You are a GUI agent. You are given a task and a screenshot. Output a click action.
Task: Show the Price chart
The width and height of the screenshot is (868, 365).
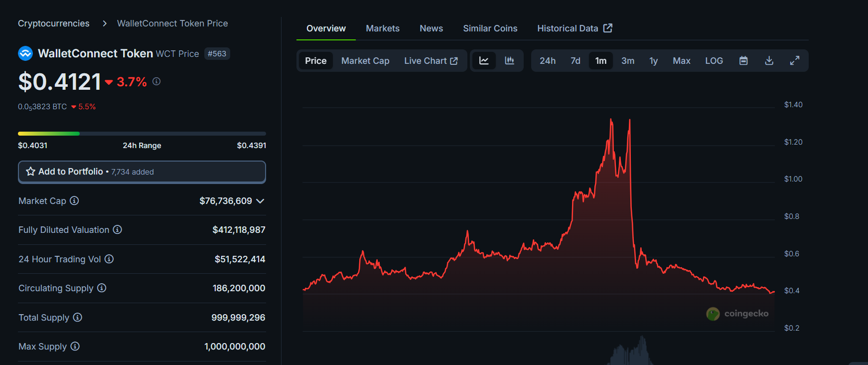[x=316, y=61]
